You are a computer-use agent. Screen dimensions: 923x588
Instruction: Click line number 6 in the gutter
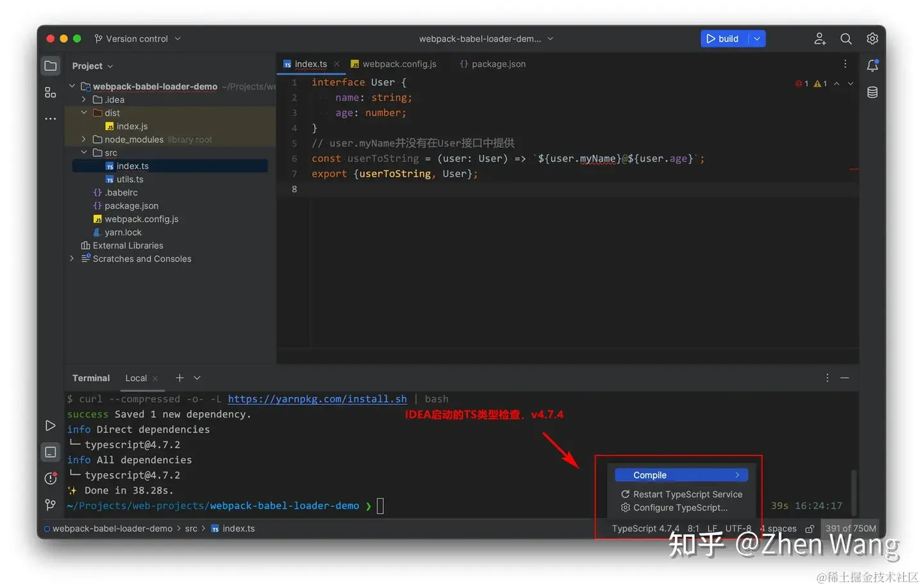point(294,159)
